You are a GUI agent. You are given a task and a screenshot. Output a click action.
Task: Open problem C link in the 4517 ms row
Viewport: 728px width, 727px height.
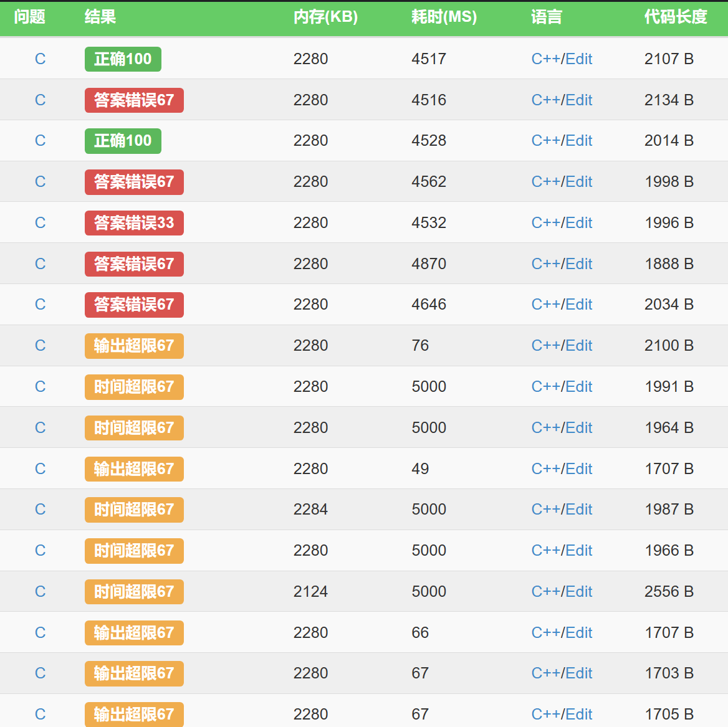coord(40,59)
